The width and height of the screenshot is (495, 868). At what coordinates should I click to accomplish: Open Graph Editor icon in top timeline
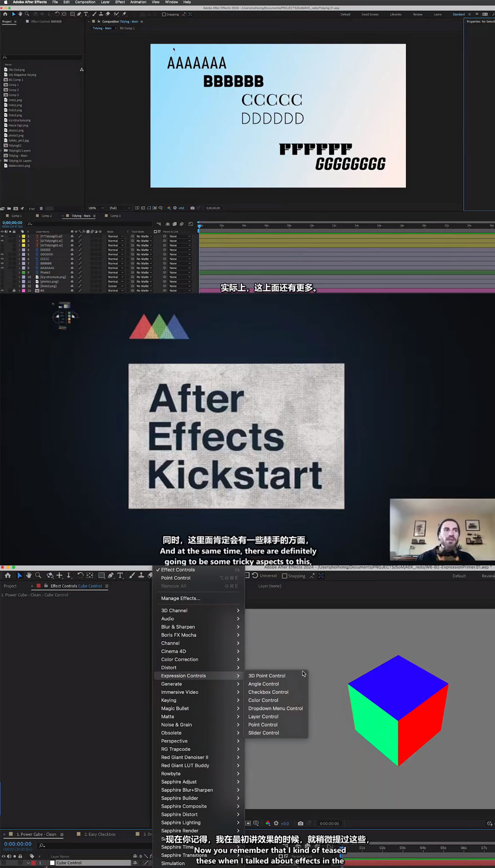[191, 224]
